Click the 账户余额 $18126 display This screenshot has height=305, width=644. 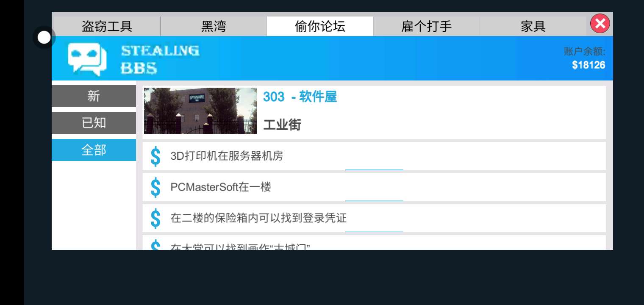(x=585, y=58)
